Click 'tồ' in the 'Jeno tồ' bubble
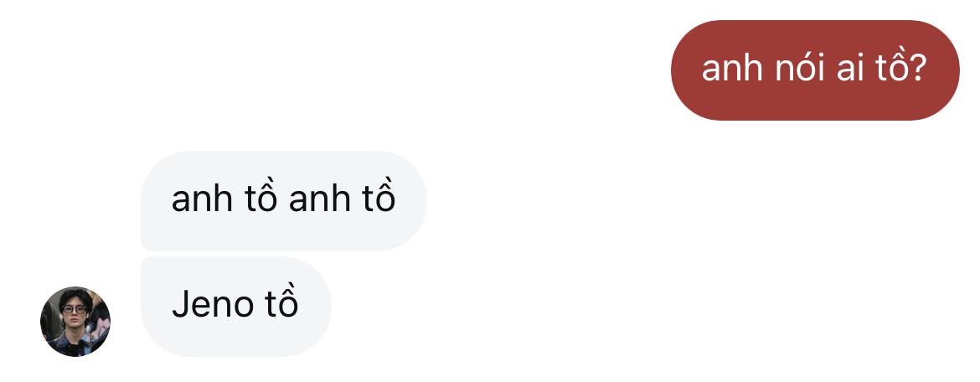Image resolution: width=980 pixels, height=382 pixels. (x=281, y=303)
